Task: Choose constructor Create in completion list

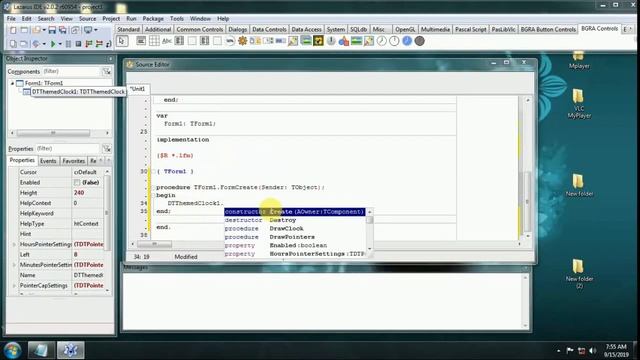Action: pyautogui.click(x=294, y=212)
